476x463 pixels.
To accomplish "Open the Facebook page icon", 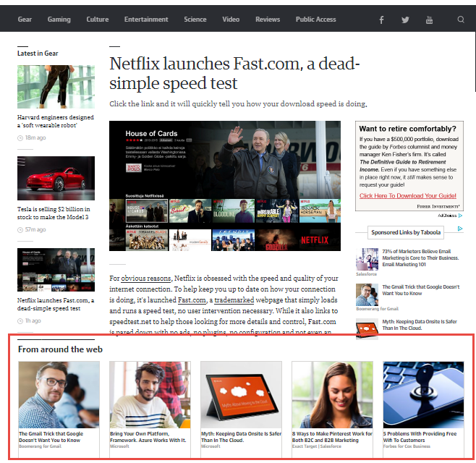I will [x=381, y=20].
